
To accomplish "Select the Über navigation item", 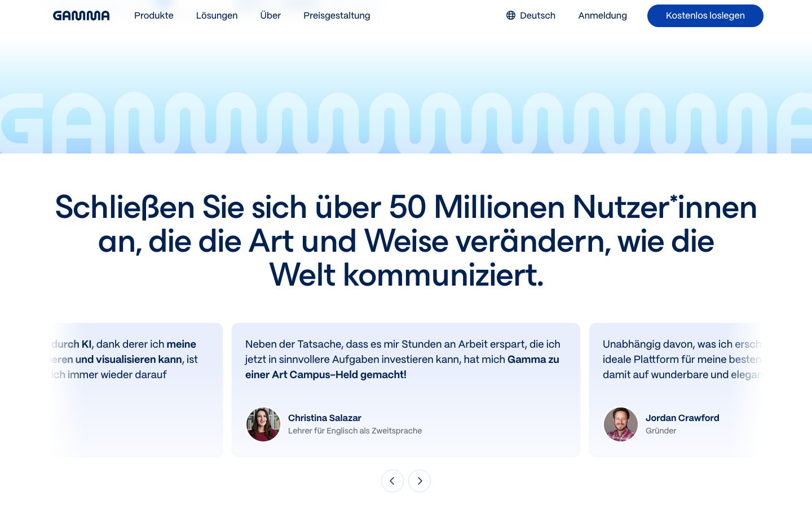I will point(270,15).
